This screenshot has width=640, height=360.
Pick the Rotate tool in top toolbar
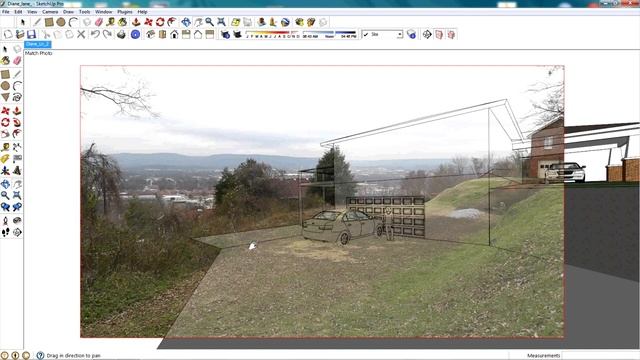pyautogui.click(x=160, y=22)
